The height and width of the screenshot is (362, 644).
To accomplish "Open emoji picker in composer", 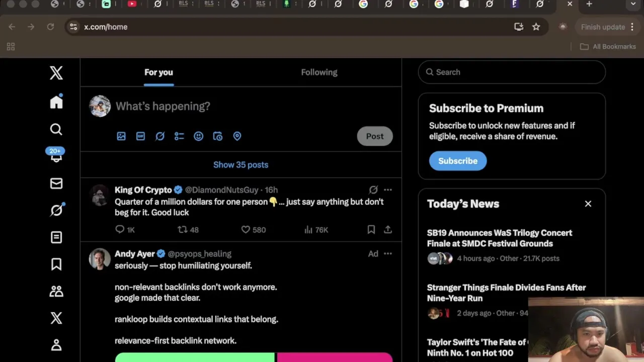I will pos(198,136).
